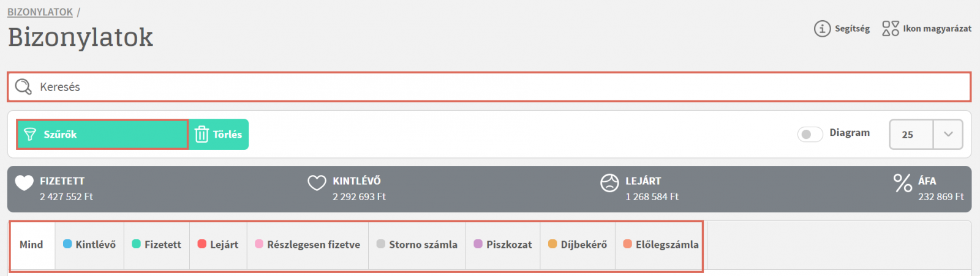Click the trash can Törlés icon

pos(202,134)
